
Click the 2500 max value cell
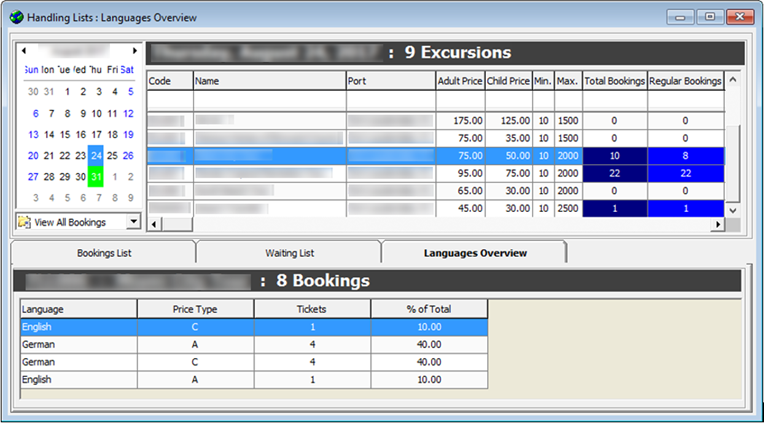tap(568, 208)
